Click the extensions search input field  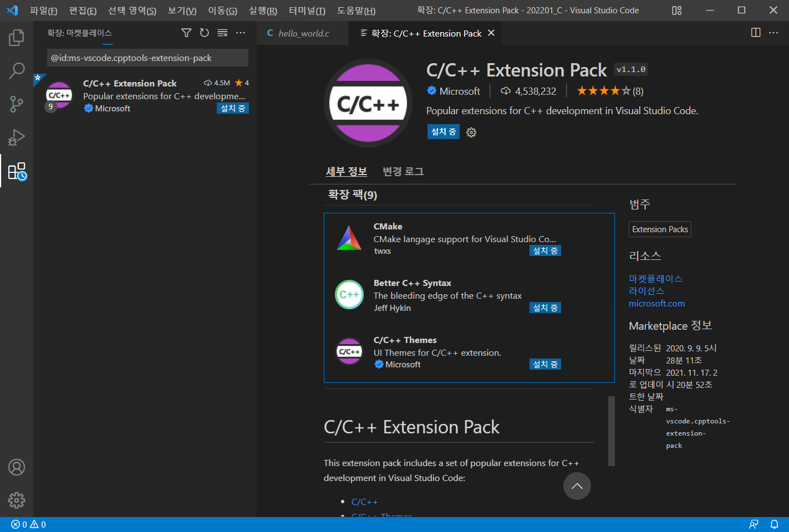[x=147, y=58]
